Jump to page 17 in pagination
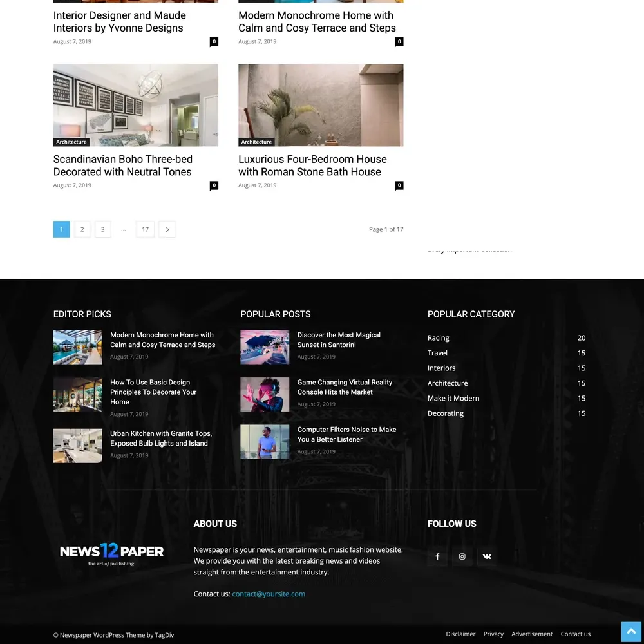The width and height of the screenshot is (644, 644). (145, 229)
